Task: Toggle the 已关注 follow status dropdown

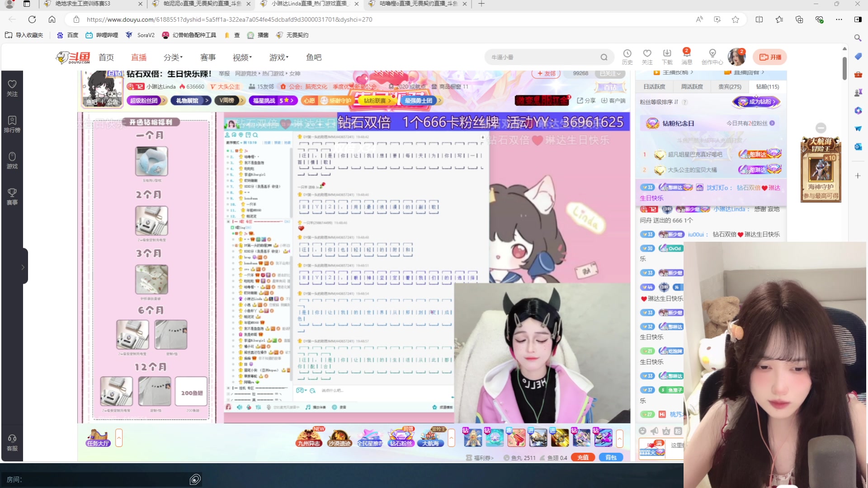Action: coord(610,73)
